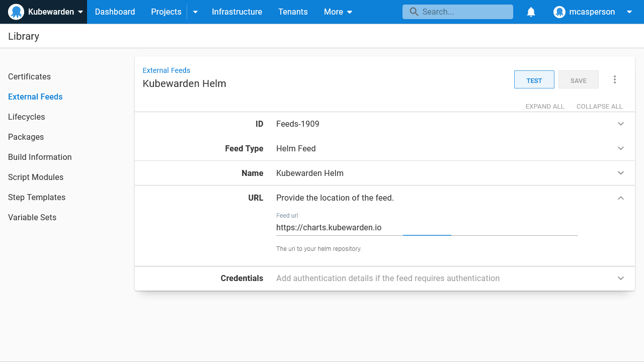The width and height of the screenshot is (644, 362).
Task: Collapse the URL section with its chevron
Action: 620,198
